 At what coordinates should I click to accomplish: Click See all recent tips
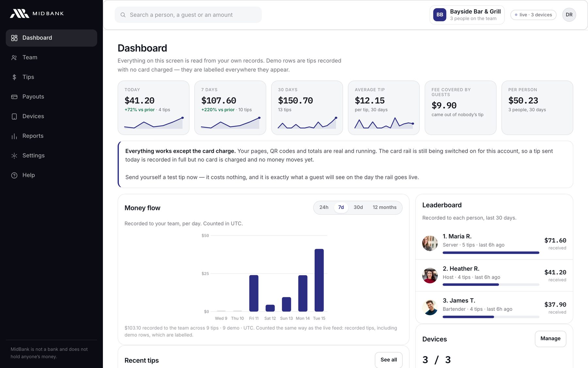[x=389, y=360]
